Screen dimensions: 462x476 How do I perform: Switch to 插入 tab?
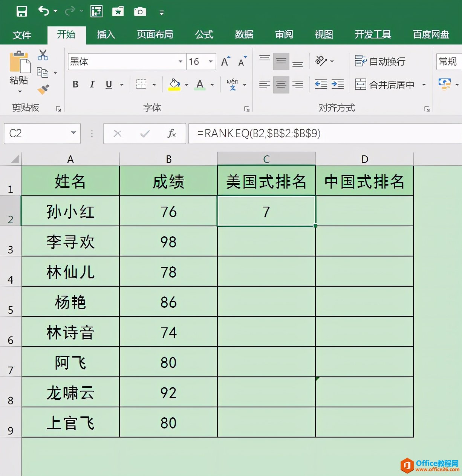click(106, 35)
